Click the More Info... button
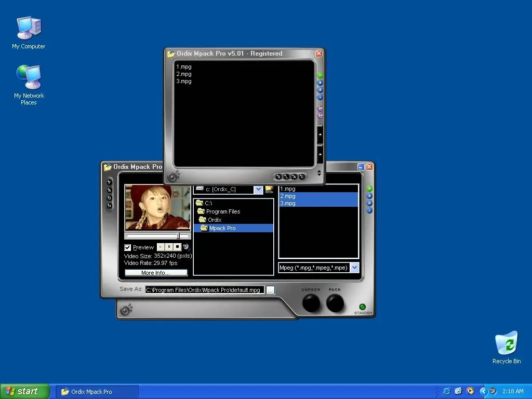This screenshot has height=399, width=532. pos(156,273)
